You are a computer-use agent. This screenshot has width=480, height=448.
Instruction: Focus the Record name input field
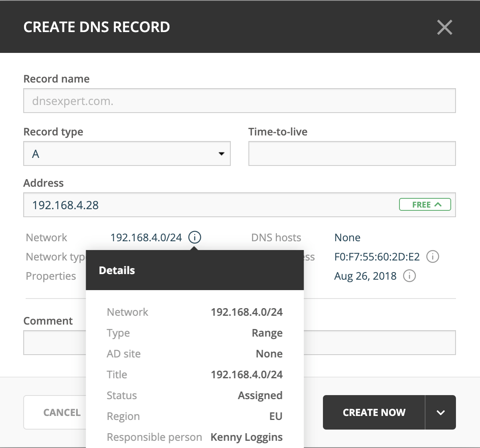coord(239,101)
